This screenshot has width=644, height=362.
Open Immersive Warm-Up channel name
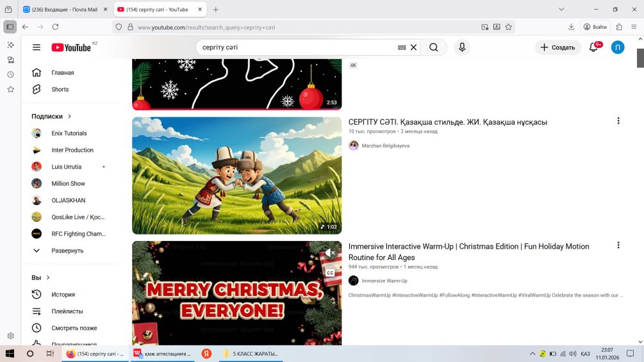point(384,281)
